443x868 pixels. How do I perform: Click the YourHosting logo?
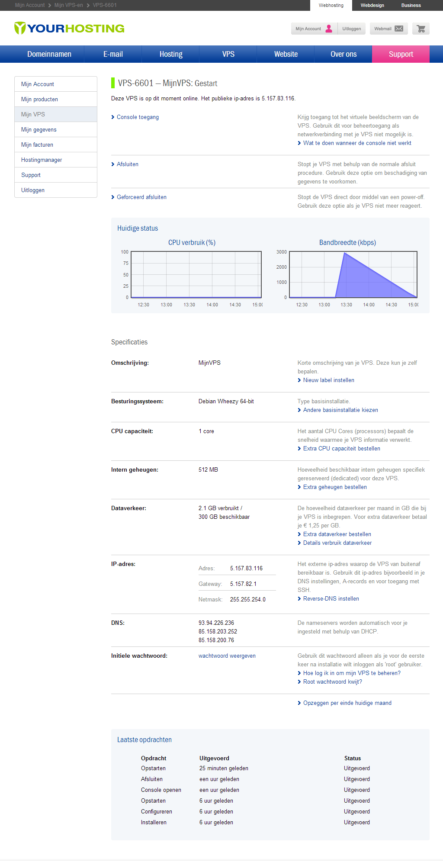pyautogui.click(x=69, y=29)
